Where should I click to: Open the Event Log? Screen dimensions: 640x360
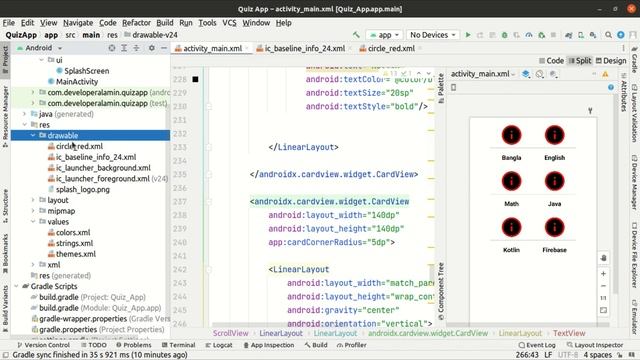(537, 345)
